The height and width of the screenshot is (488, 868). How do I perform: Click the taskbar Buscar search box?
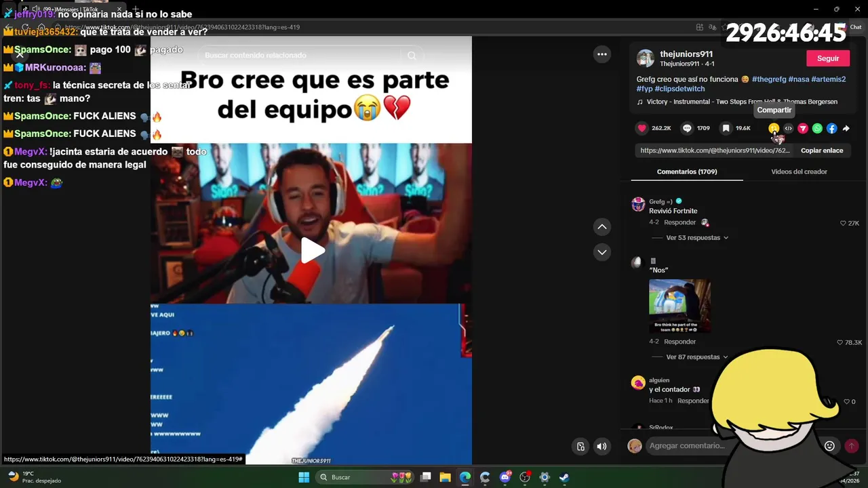click(365, 477)
